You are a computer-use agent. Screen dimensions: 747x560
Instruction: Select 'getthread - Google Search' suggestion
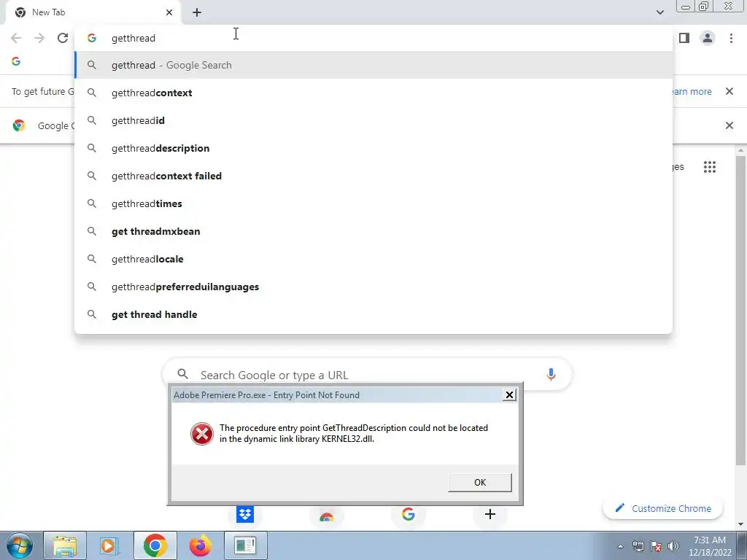373,65
